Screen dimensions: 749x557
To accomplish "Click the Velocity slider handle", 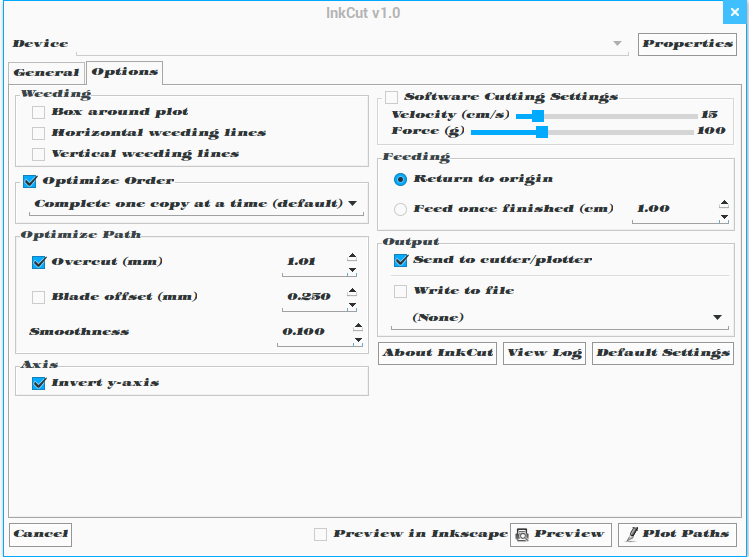I will [538, 116].
